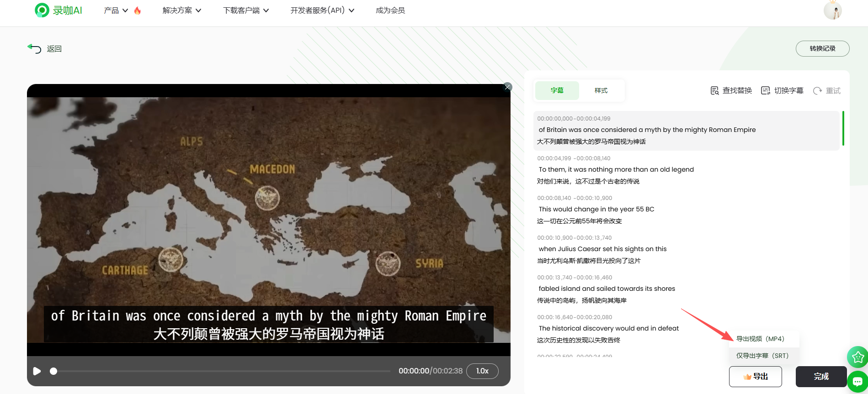Expand the 产品 dropdown menu

tap(116, 11)
